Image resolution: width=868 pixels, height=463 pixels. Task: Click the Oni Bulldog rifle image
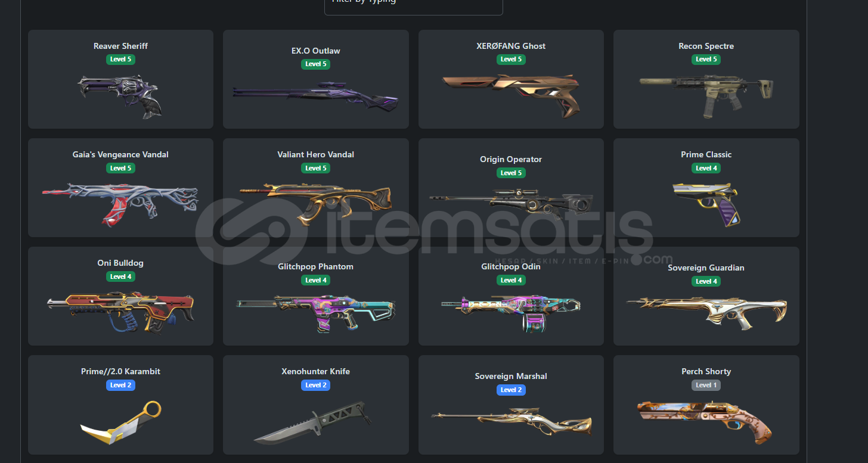[120, 312]
